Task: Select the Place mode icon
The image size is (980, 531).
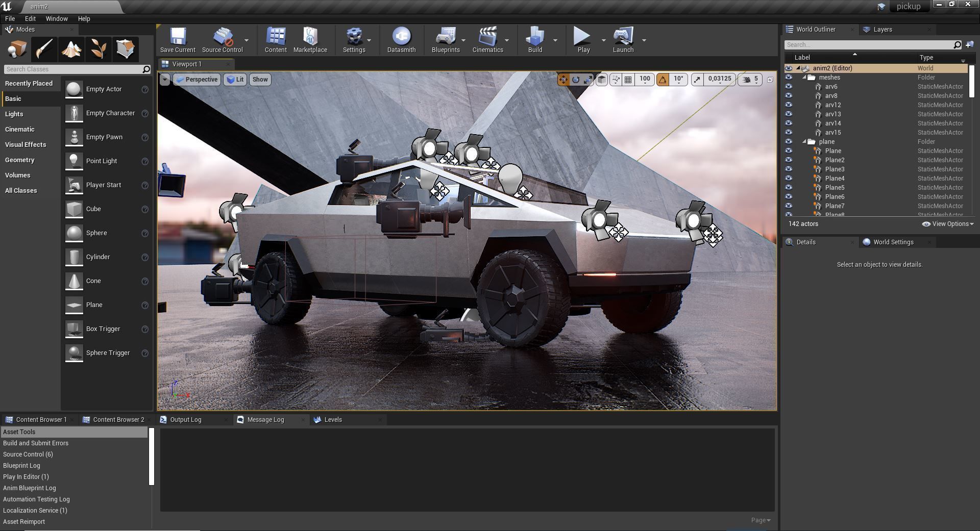Action: tap(17, 49)
